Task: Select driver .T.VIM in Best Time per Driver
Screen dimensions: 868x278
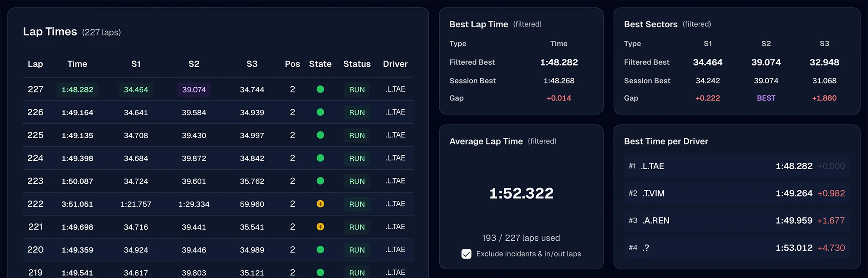Action: click(x=736, y=193)
